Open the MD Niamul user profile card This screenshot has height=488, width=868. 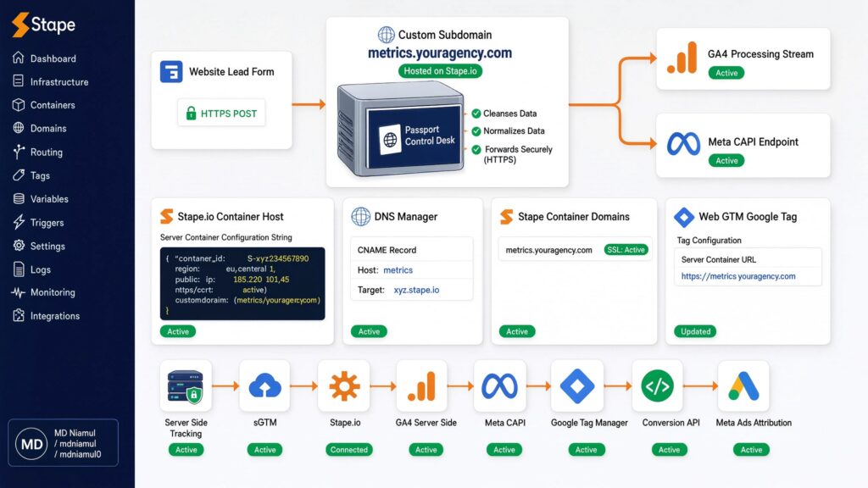click(63, 442)
